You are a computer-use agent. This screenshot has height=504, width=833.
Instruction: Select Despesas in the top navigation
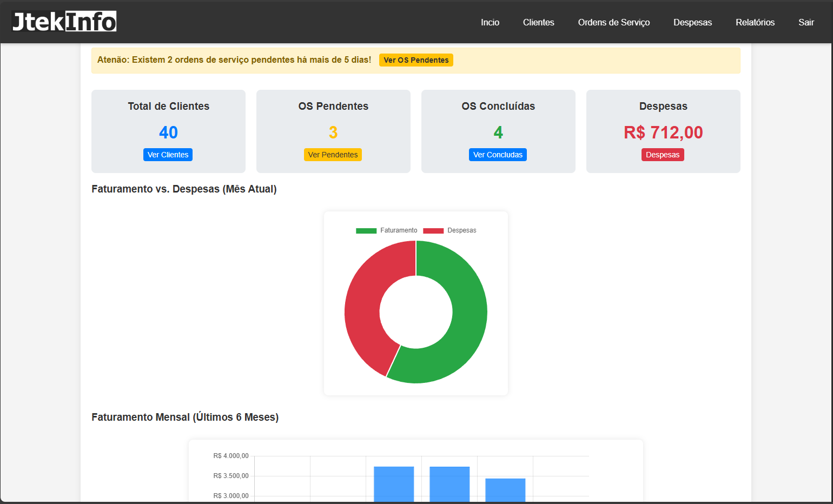(x=692, y=22)
